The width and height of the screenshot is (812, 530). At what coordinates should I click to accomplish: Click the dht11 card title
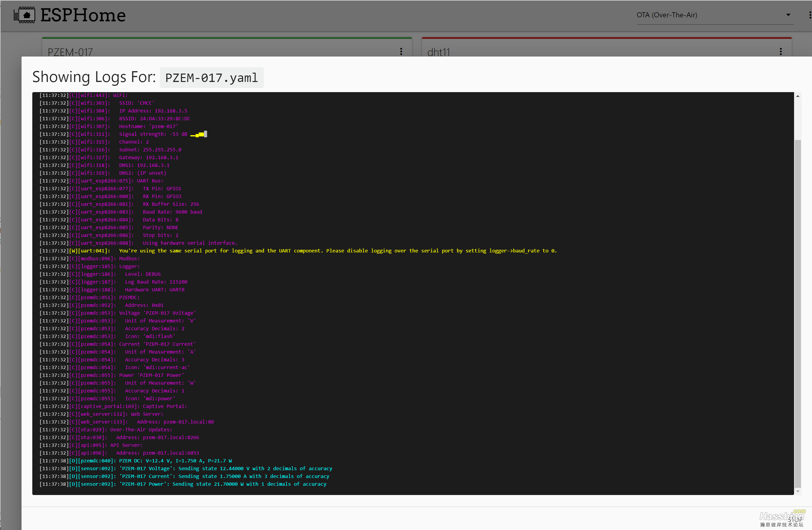(439, 52)
